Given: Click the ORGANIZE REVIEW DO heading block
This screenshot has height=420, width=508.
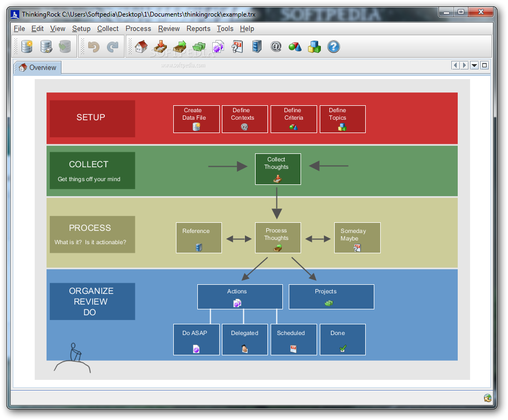Looking at the screenshot, I should (x=93, y=301).
